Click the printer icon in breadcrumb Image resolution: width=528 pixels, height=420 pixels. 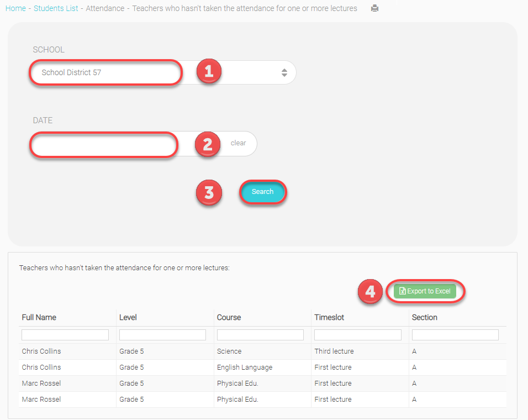374,9
